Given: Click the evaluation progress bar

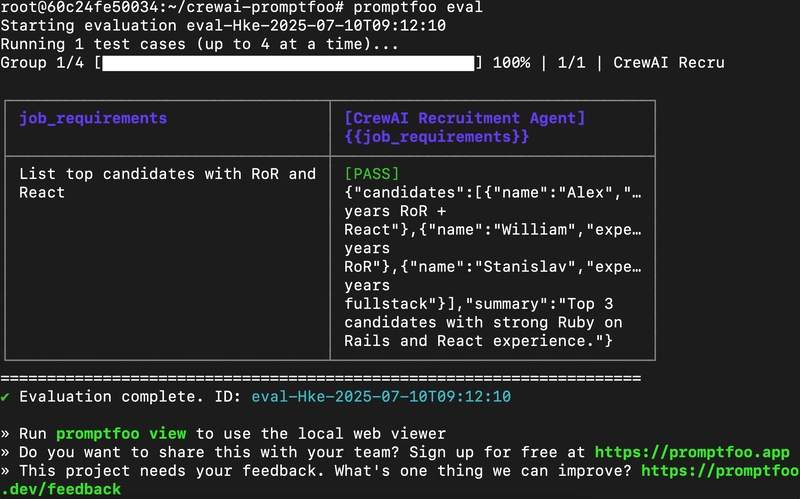Looking at the screenshot, I should pyautogui.click(x=288, y=63).
